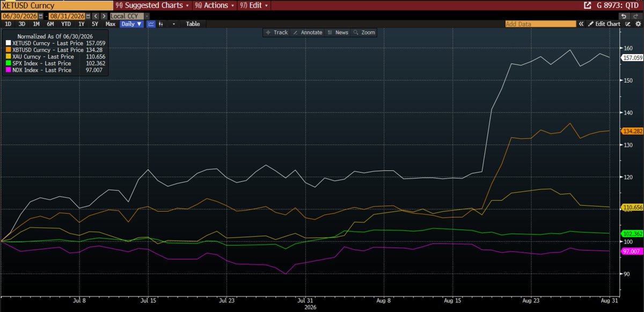Shift the date range forward with right arrow
Viewport: 644px width, 312px height.
point(104,16)
